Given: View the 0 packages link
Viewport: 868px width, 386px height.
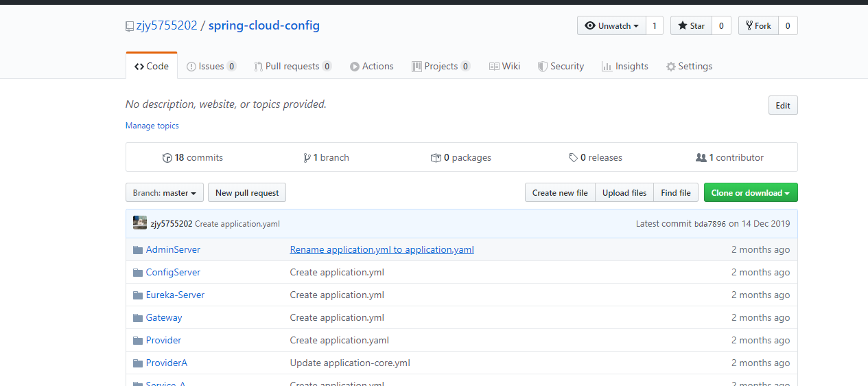Looking at the screenshot, I should pyautogui.click(x=461, y=158).
